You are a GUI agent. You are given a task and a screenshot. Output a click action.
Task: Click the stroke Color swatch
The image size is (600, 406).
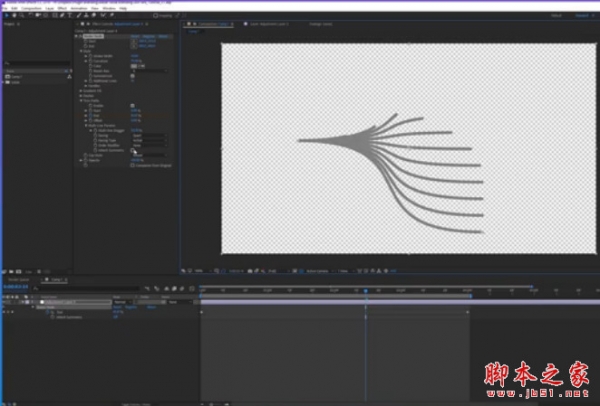click(135, 65)
